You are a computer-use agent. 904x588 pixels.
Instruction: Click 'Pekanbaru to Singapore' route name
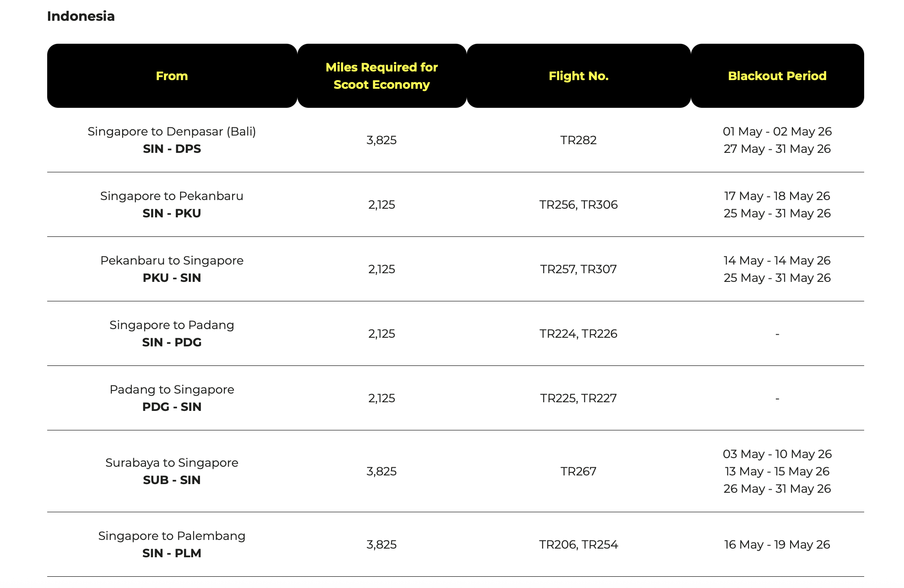pos(172,260)
